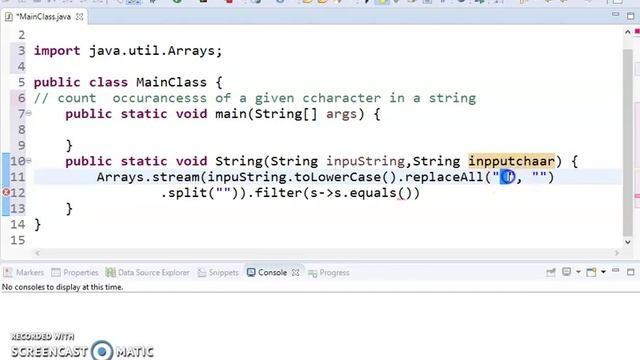
Task: Close the MainClass.java editor tab
Action: pos(80,17)
